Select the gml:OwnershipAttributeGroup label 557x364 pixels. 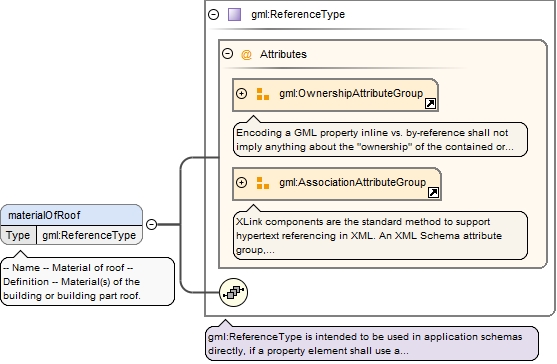pos(351,93)
